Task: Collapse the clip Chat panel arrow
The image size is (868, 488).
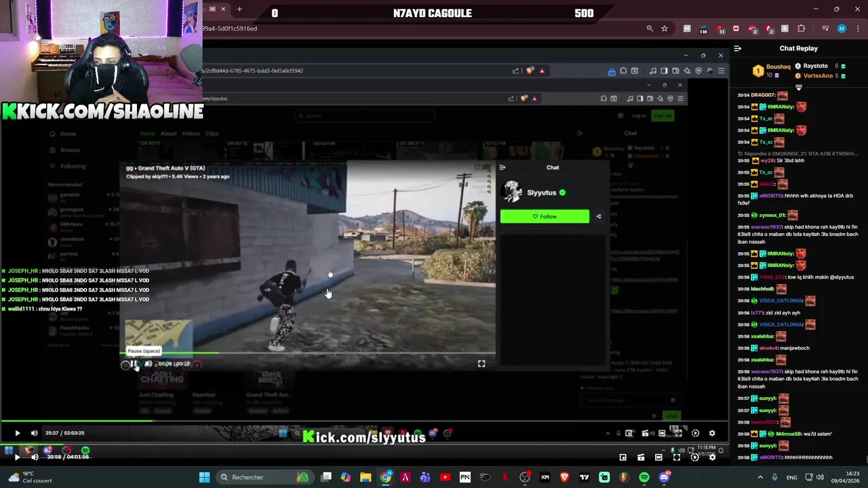Action: (x=502, y=167)
